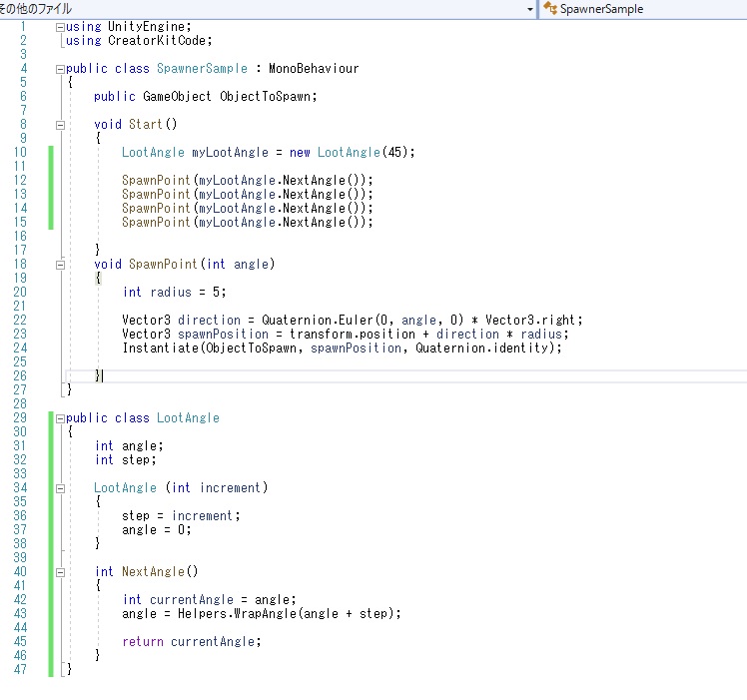The image size is (747, 700).
Task: Collapse the LootAngle class region
Action: coord(60,418)
